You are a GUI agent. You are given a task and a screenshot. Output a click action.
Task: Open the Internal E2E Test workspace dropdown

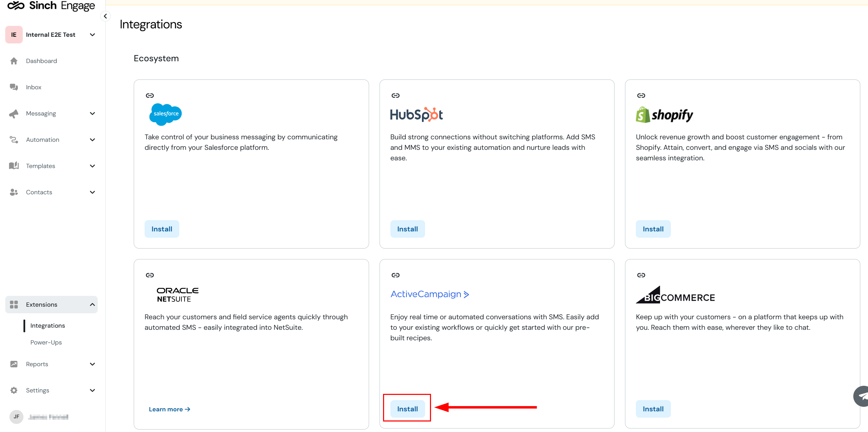[92, 35]
